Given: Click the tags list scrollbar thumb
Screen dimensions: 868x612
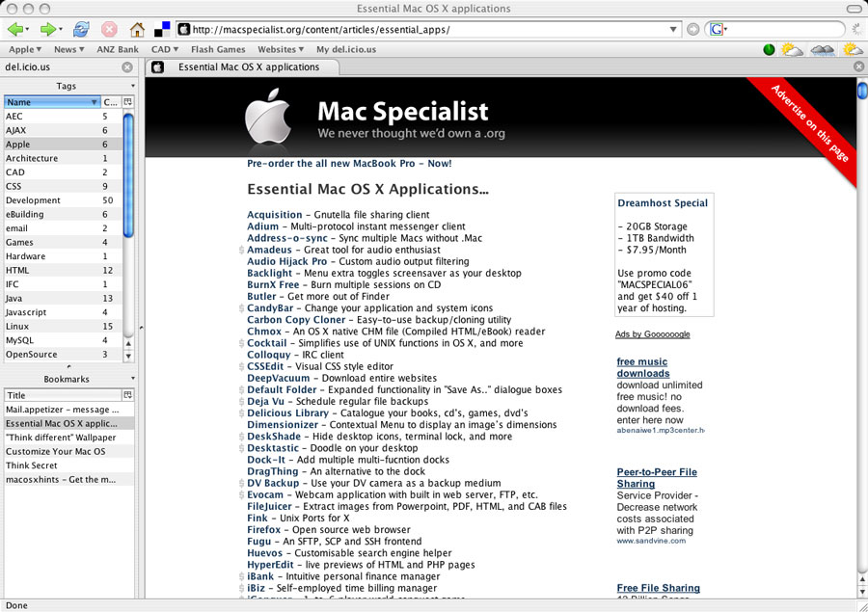Looking at the screenshot, I should [x=128, y=174].
